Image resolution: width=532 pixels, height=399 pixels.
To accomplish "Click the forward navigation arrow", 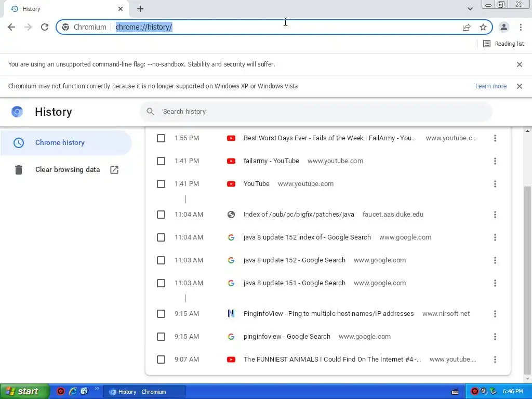I will [x=28, y=27].
